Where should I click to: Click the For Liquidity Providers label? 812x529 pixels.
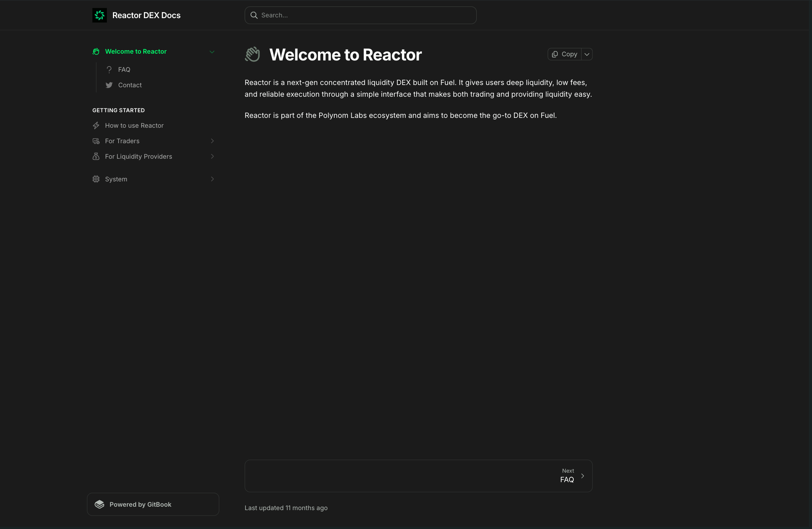(139, 156)
